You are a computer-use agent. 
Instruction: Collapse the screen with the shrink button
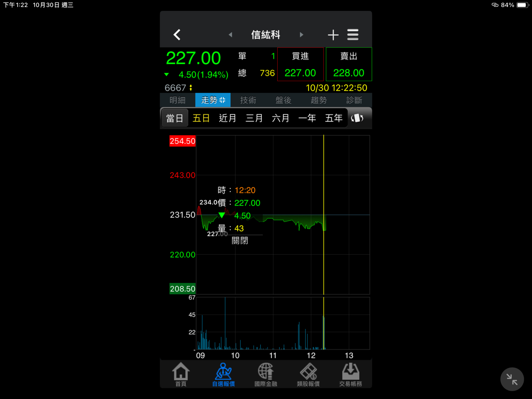512,379
